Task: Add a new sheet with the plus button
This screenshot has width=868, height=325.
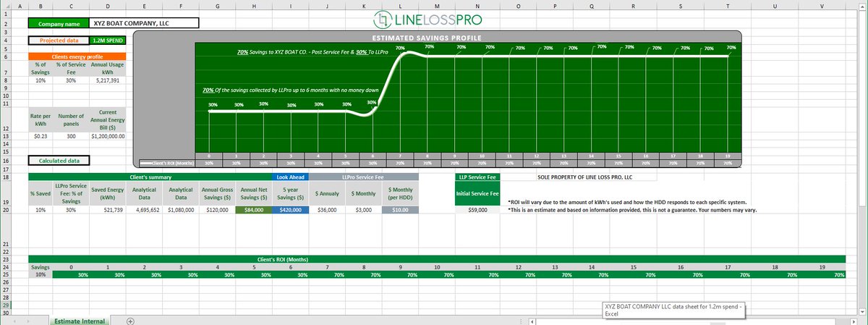Action: pos(130,320)
